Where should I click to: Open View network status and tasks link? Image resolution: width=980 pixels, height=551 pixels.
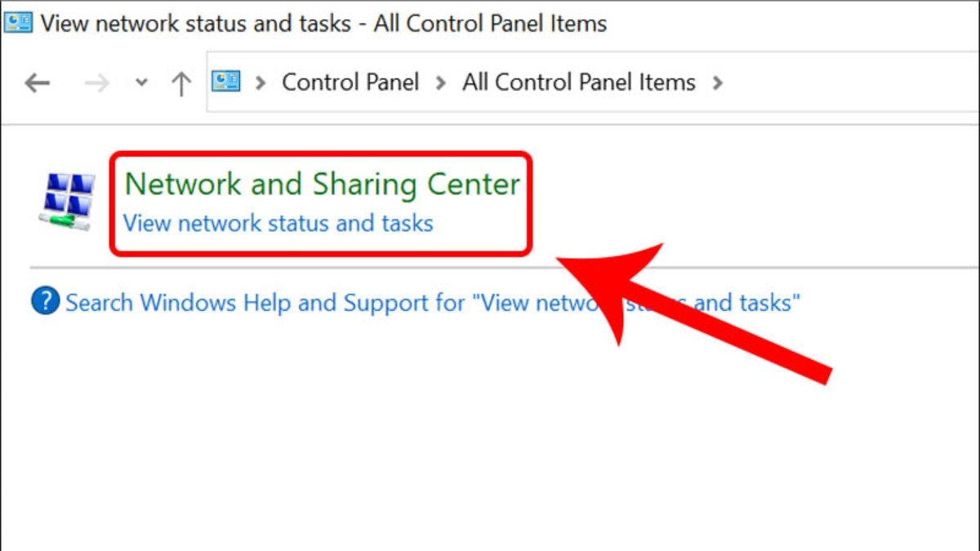278,223
